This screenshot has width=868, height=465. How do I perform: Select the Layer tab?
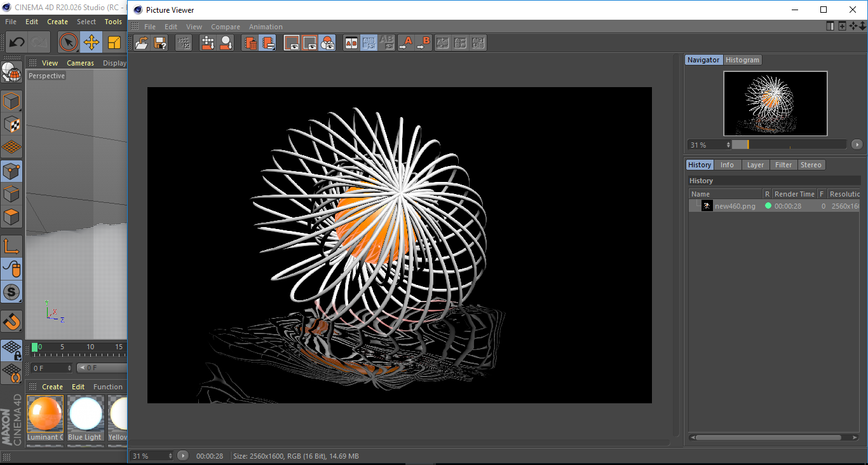pyautogui.click(x=756, y=165)
